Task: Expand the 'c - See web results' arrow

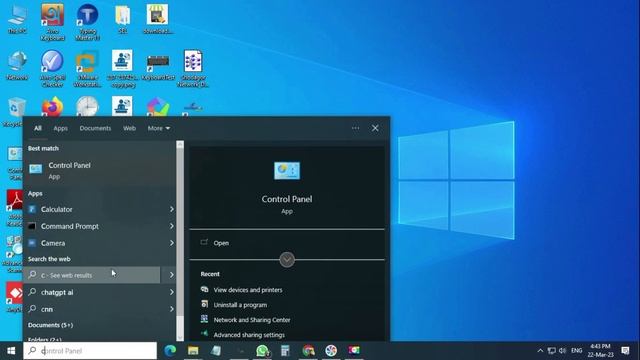Action: [171, 275]
